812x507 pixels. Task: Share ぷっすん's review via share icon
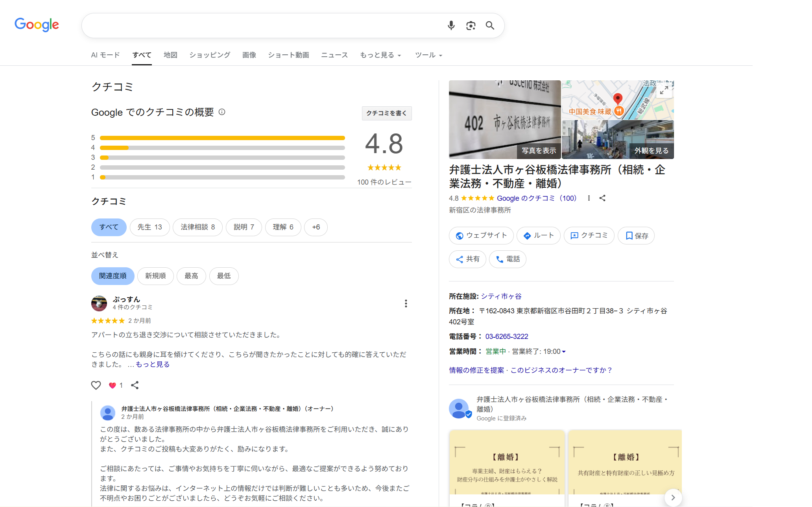point(135,385)
